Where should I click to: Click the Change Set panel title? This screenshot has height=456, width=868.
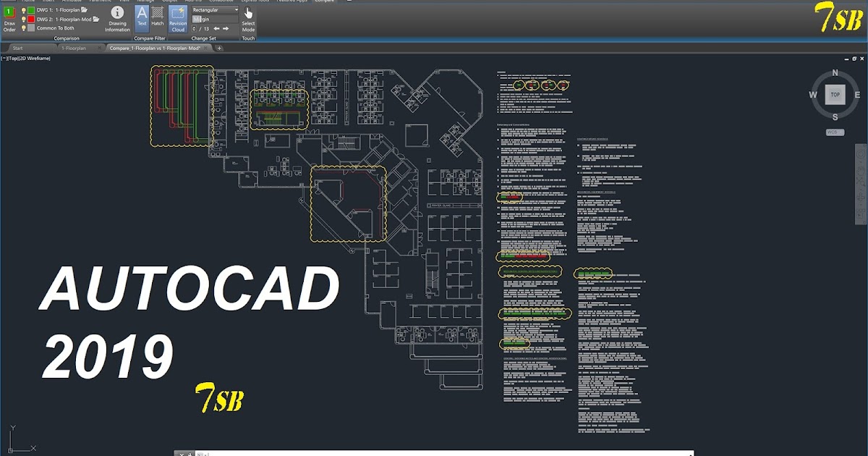203,38
